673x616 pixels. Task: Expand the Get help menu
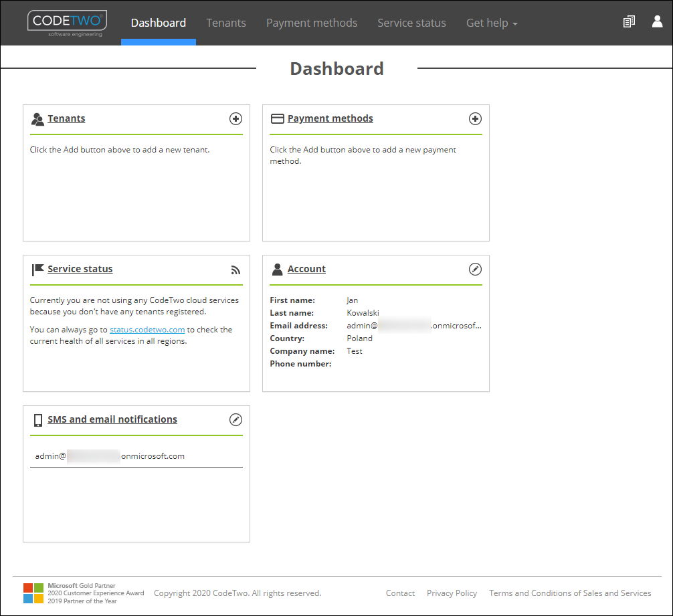492,23
